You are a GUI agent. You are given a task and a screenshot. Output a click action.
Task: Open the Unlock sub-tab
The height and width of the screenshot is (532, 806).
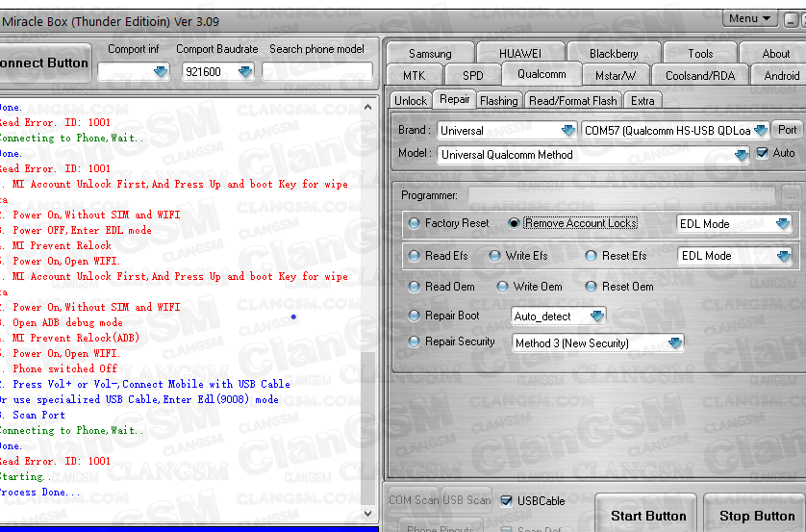(410, 100)
